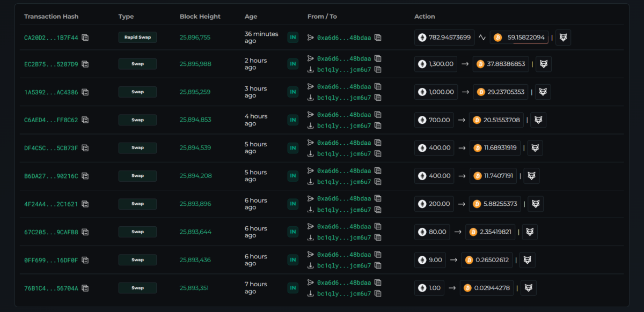Toggle the IN badge on the bottom transaction row

pos(292,287)
